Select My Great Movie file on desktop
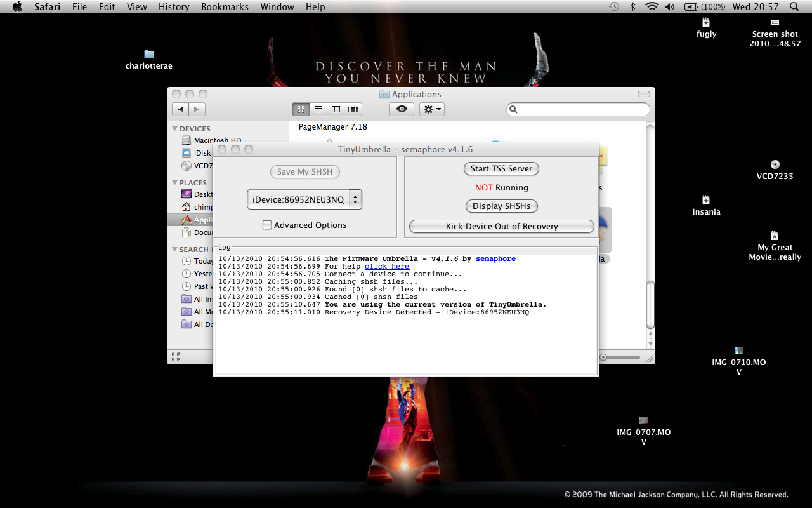The height and width of the screenshot is (508, 812). 775,246
